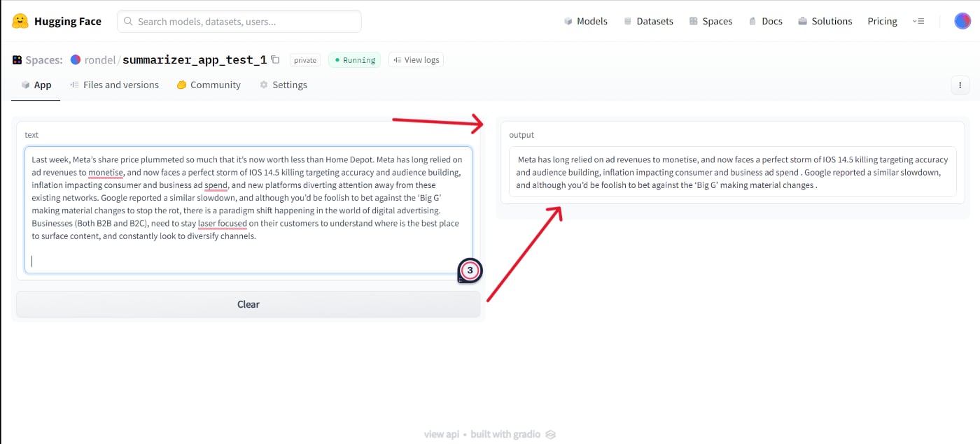The height and width of the screenshot is (444, 980).
Task: Open View logs
Action: click(x=416, y=60)
